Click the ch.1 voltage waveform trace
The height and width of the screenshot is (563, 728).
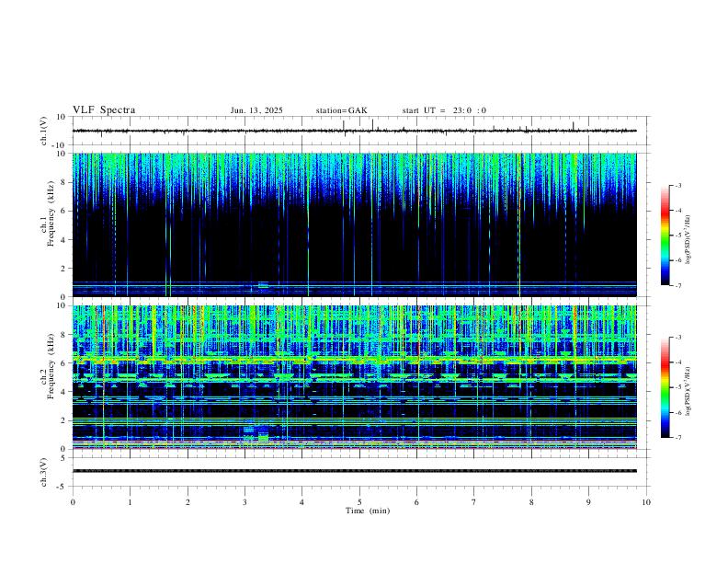click(354, 131)
